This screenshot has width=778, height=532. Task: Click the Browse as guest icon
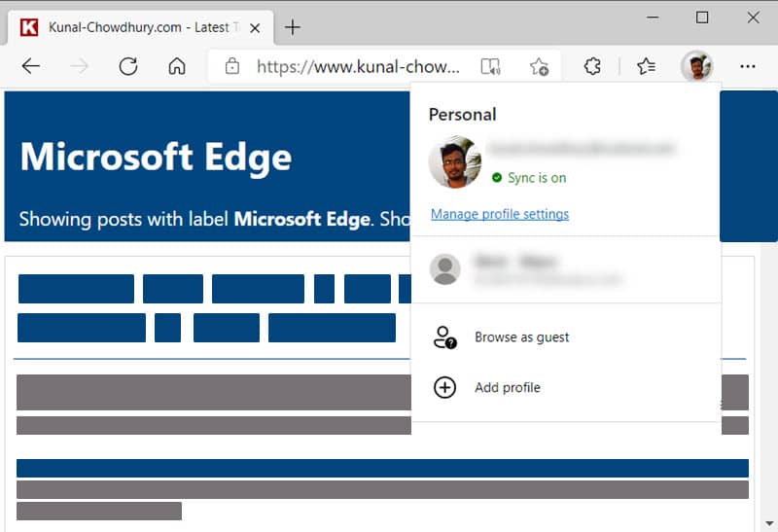[x=444, y=337]
